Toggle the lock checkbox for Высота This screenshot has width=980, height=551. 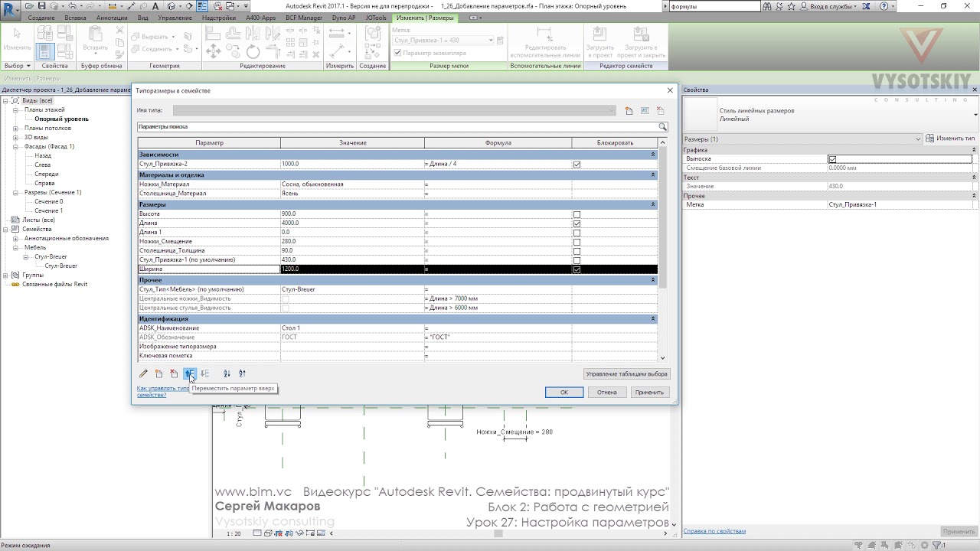tap(577, 214)
